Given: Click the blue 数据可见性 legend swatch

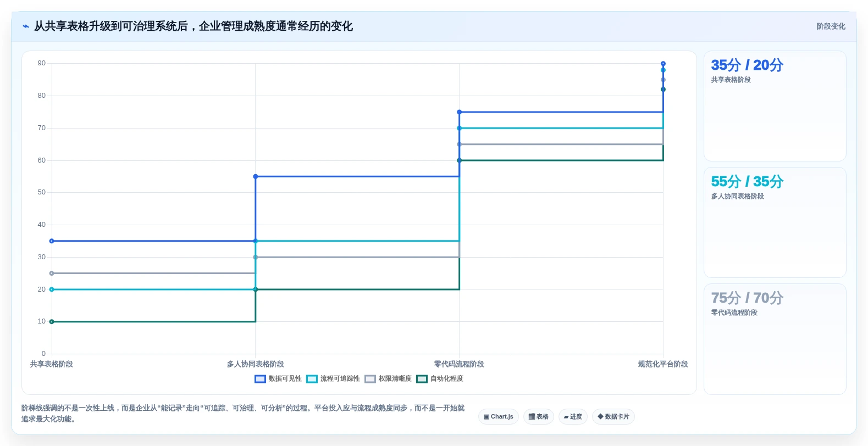Looking at the screenshot, I should [261, 379].
